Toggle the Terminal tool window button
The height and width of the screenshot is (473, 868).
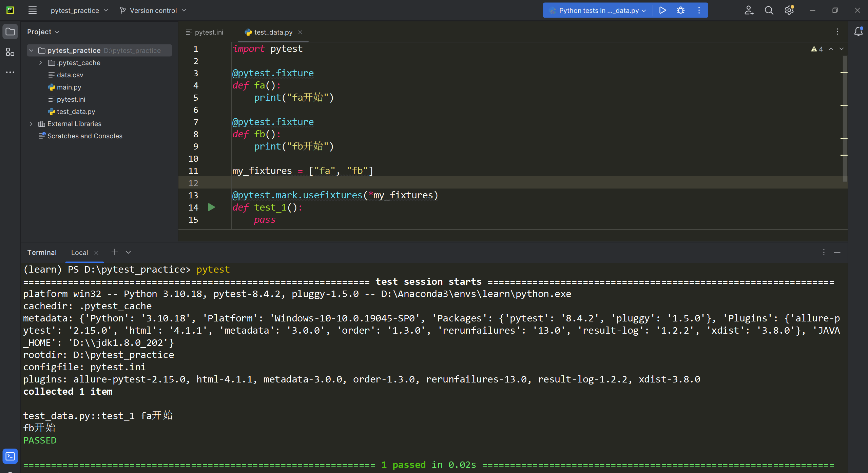pos(10,456)
